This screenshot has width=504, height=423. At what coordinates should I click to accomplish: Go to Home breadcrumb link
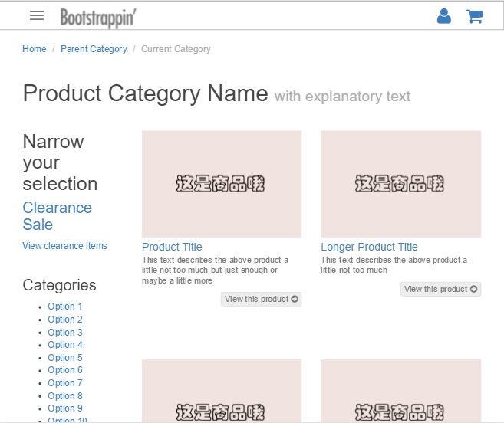[35, 49]
